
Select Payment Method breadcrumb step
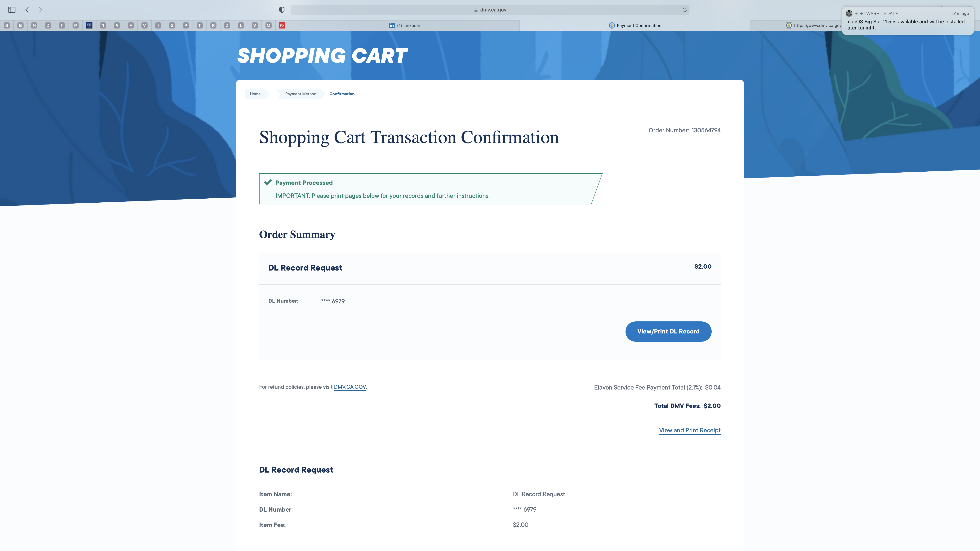click(x=301, y=94)
